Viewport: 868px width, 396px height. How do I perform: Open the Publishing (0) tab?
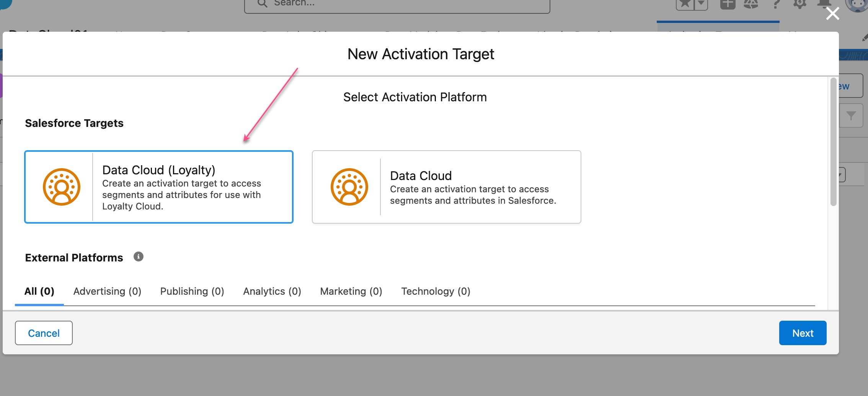pos(192,291)
